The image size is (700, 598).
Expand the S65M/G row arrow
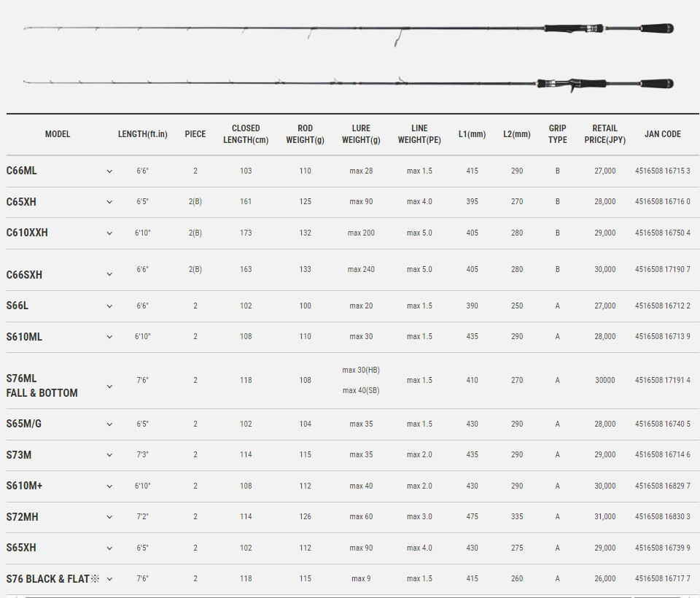(109, 424)
